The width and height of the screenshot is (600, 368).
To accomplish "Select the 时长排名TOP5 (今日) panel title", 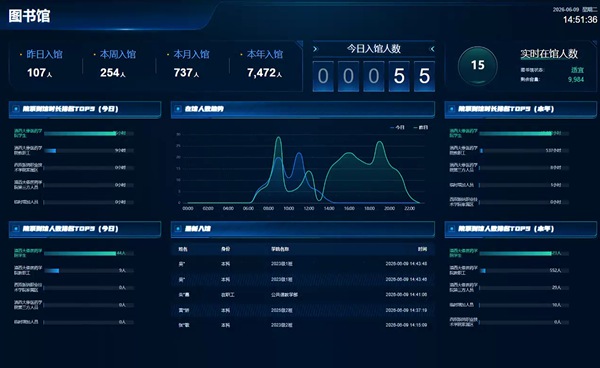I will [70, 109].
